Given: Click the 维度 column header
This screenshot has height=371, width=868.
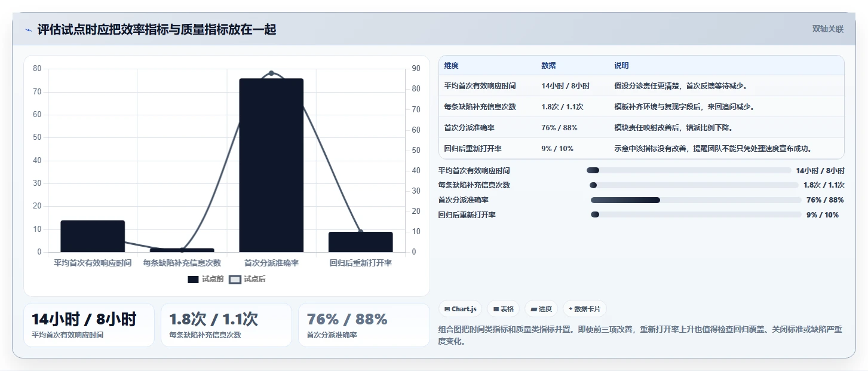Looking at the screenshot, I should 452,66.
